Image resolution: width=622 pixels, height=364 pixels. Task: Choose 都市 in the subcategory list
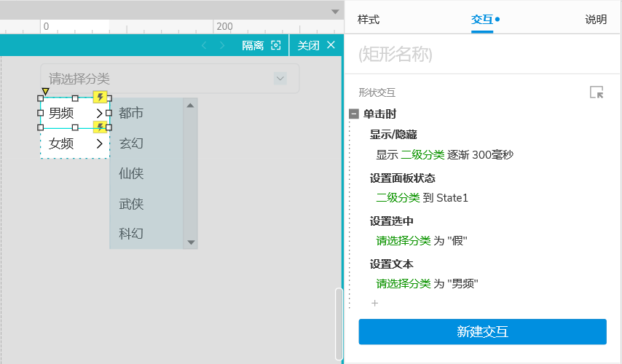coord(131,113)
